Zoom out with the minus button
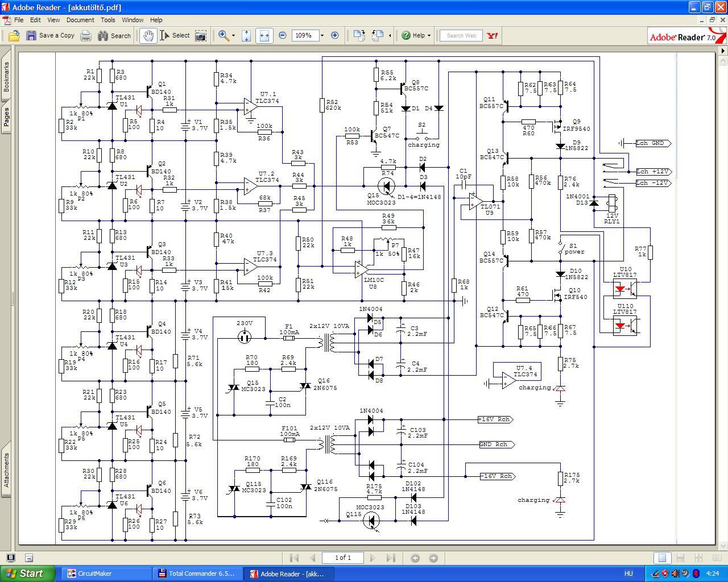The image size is (728, 582). (283, 35)
